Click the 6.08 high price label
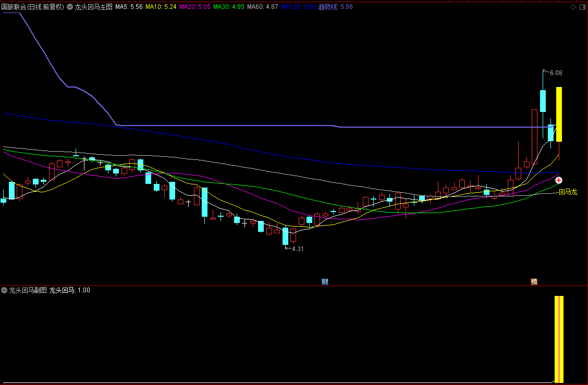588x385 pixels. tap(556, 73)
